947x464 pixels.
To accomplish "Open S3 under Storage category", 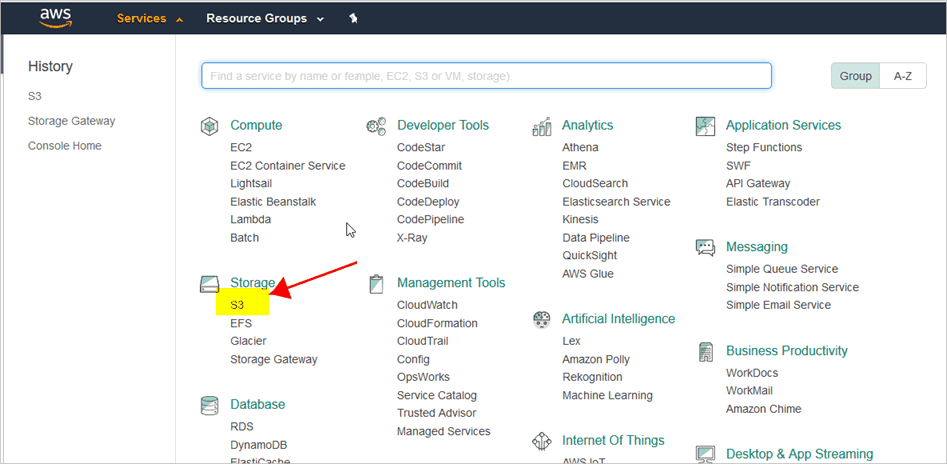I will click(x=237, y=306).
